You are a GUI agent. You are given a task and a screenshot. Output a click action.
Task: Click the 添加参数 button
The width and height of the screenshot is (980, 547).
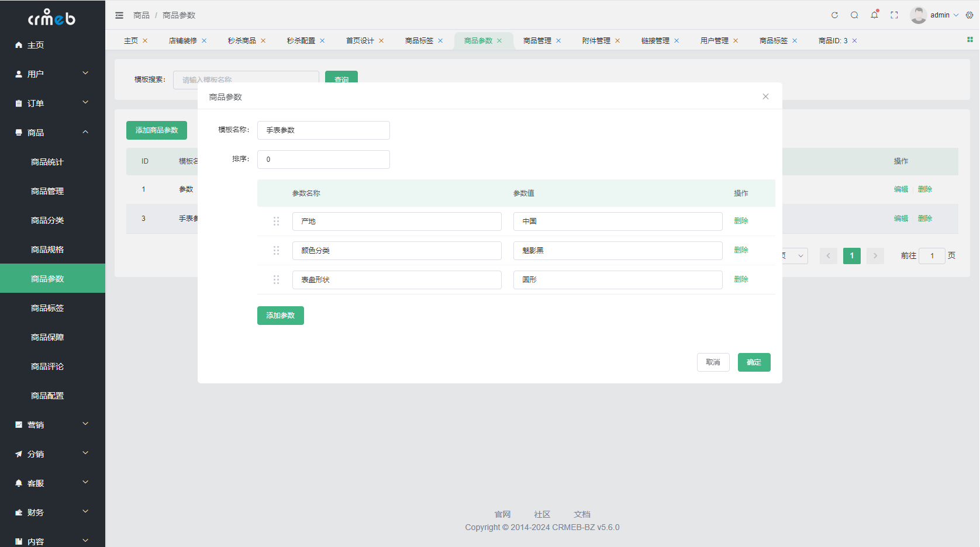281,316
